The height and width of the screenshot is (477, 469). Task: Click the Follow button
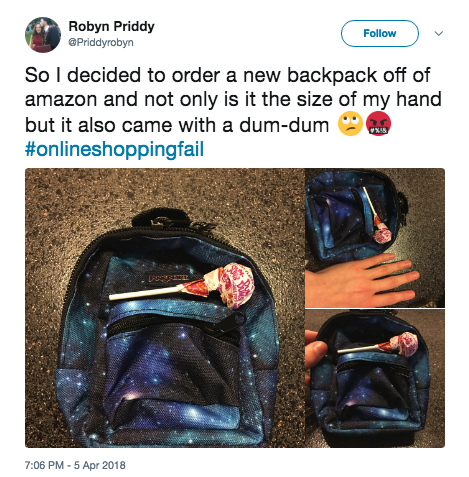379,33
